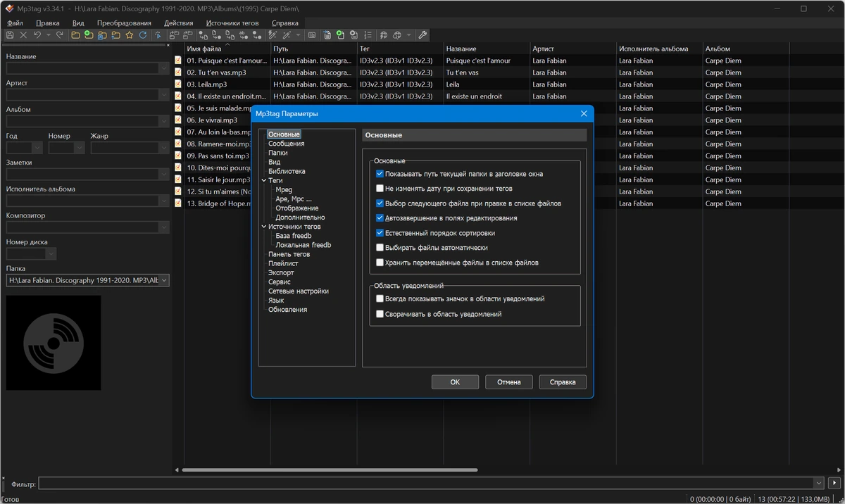Open the 'Справка' menu in menu bar
This screenshot has width=845, height=504.
pyautogui.click(x=284, y=23)
